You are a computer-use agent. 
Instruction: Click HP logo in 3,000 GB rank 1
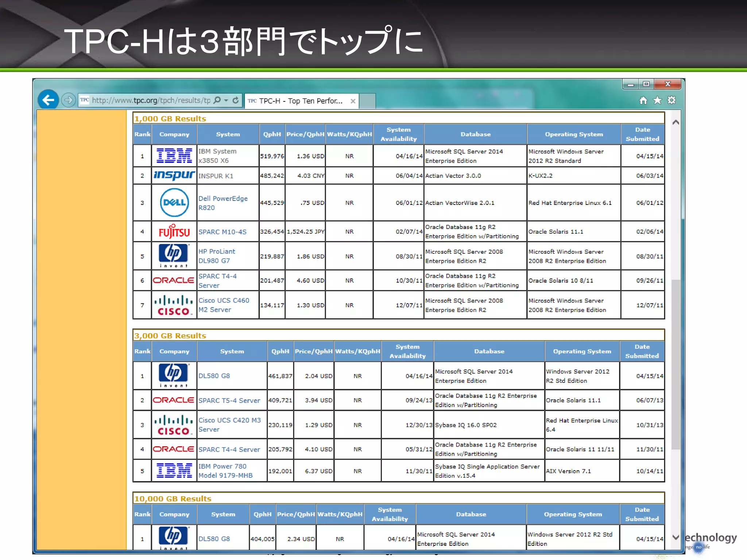tap(174, 376)
